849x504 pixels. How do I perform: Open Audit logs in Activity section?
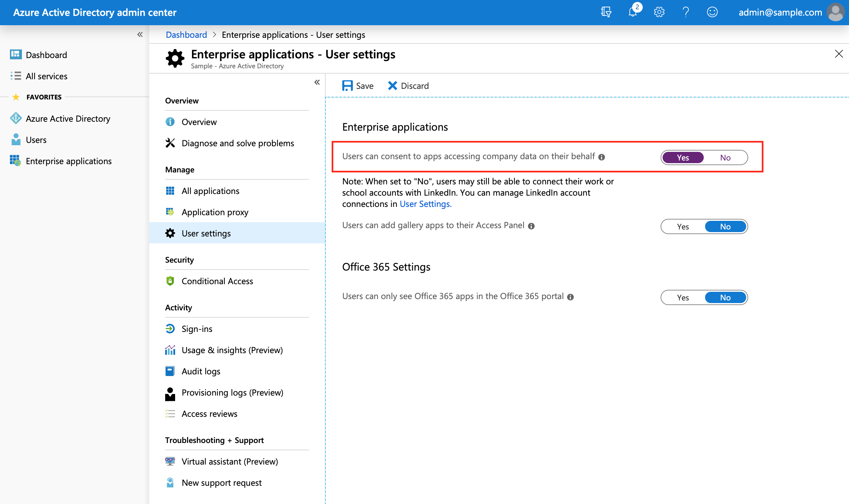[201, 371]
